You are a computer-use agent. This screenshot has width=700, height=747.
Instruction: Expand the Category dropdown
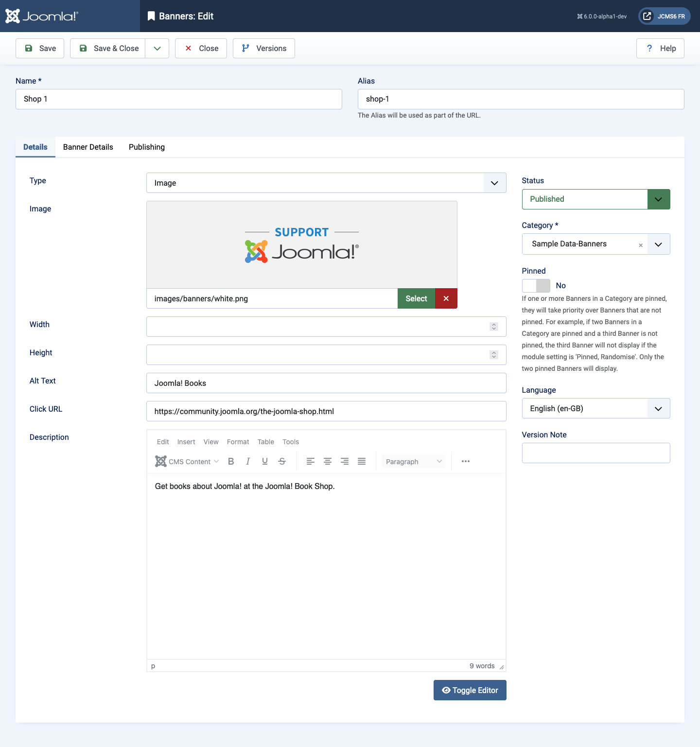tap(659, 244)
